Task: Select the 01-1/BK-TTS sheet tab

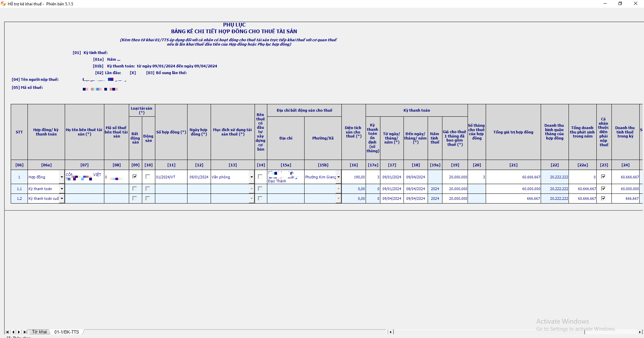Action: point(67,332)
